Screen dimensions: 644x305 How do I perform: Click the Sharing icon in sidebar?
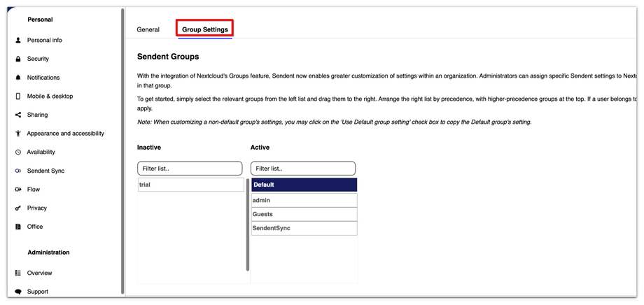click(x=18, y=115)
